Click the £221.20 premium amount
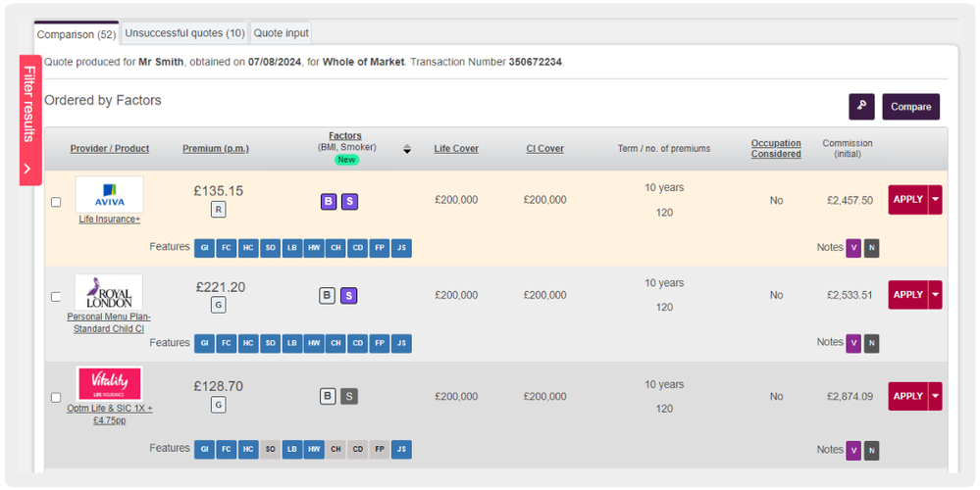The image size is (980, 490). pyautogui.click(x=221, y=287)
